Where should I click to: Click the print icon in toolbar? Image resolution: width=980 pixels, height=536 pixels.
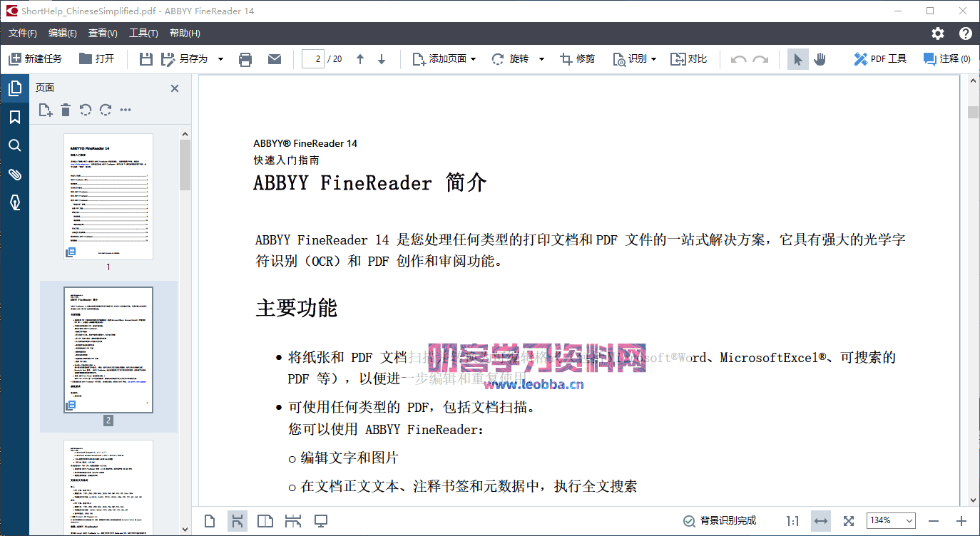coord(245,59)
